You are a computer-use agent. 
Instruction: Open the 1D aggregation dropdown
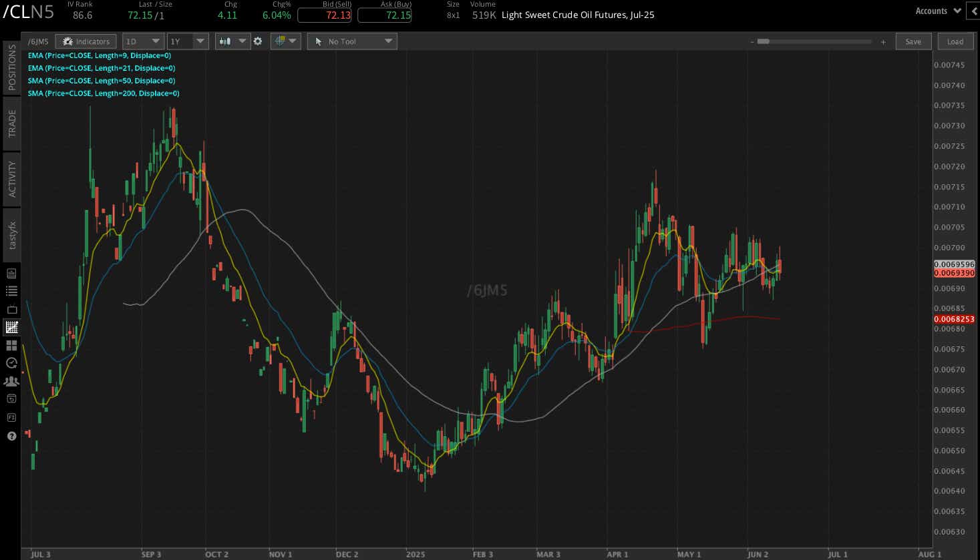142,41
